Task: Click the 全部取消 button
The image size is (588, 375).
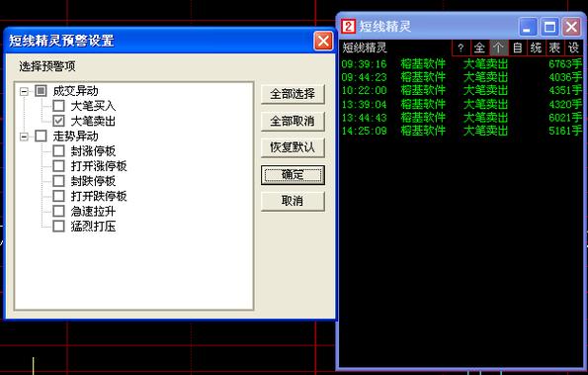Action: [x=293, y=121]
